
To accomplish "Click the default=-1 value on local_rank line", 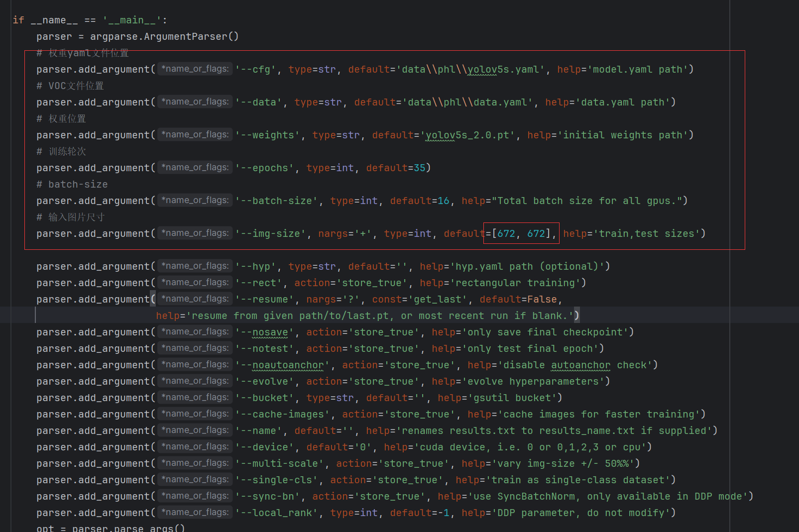I will (x=420, y=513).
